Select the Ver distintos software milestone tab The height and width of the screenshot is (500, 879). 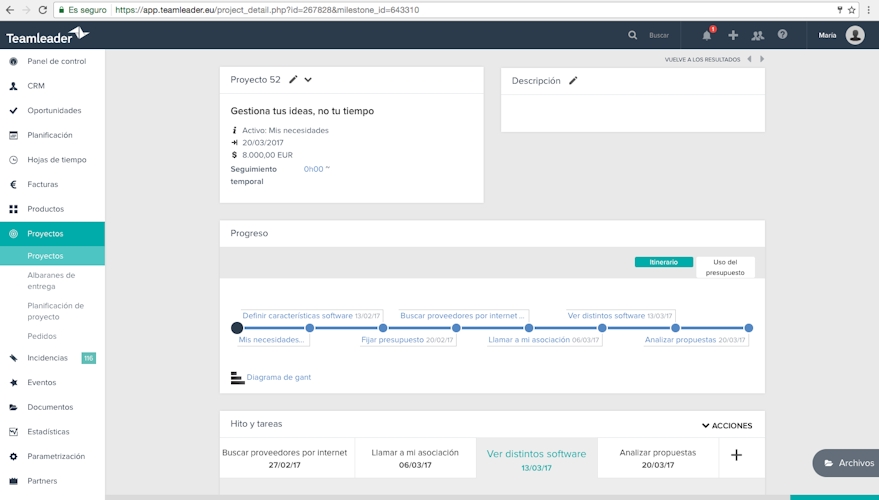pyautogui.click(x=536, y=459)
